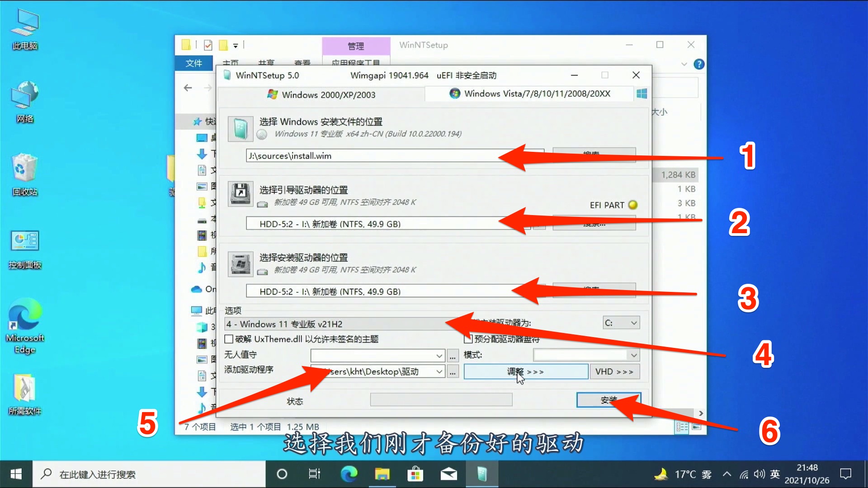Click the EFI PART status indicator light
868x488 pixels.
point(633,205)
